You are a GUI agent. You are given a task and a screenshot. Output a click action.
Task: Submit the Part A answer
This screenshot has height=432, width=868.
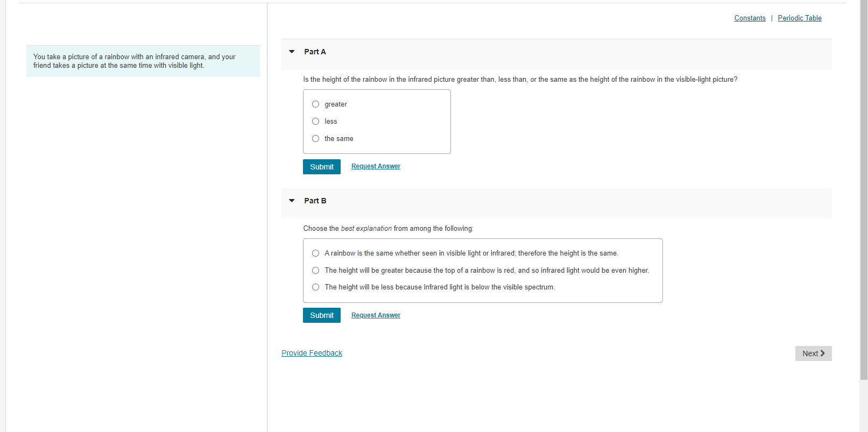[322, 167]
